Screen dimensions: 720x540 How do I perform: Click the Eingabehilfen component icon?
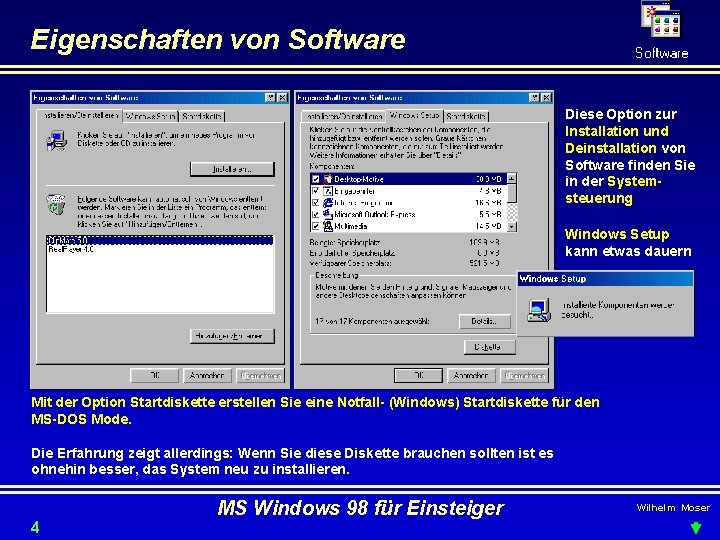pyautogui.click(x=328, y=191)
